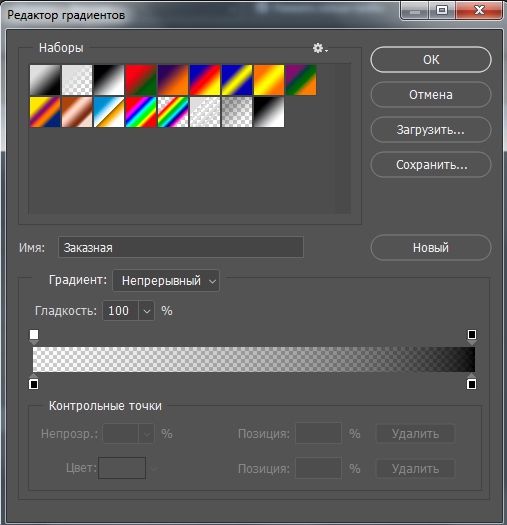507x525 pixels.
Task: Select the blue-red-yellow gradient preset
Action: (205, 80)
